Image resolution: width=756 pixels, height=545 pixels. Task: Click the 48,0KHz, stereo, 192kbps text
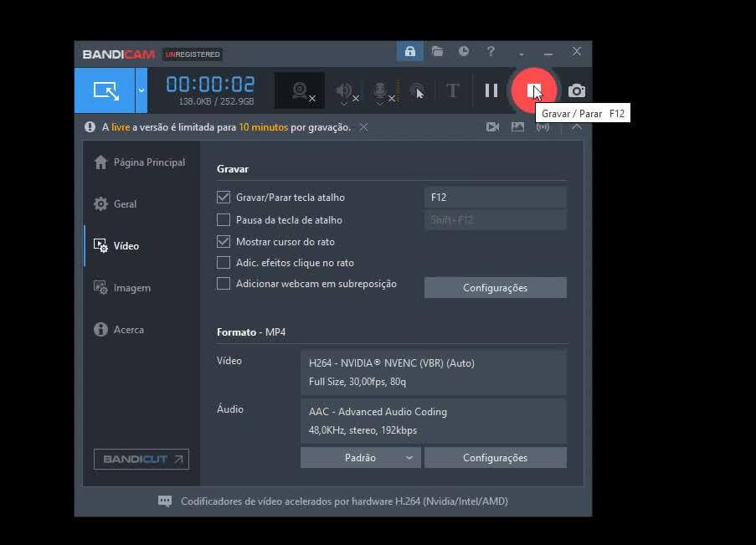(x=363, y=430)
